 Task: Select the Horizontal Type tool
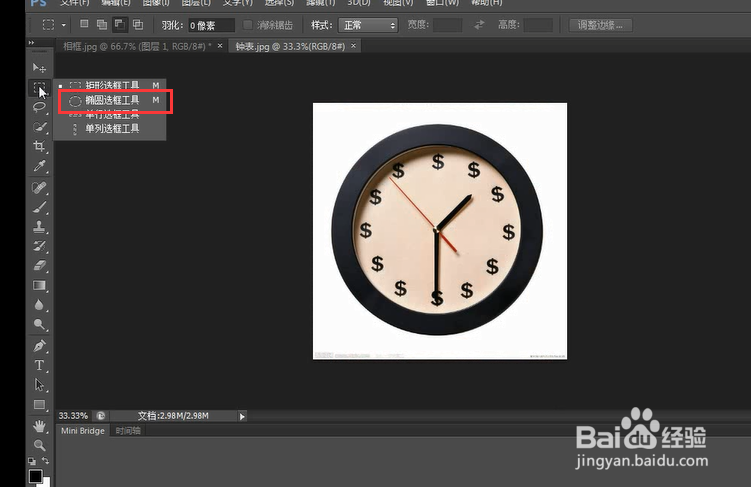39,365
